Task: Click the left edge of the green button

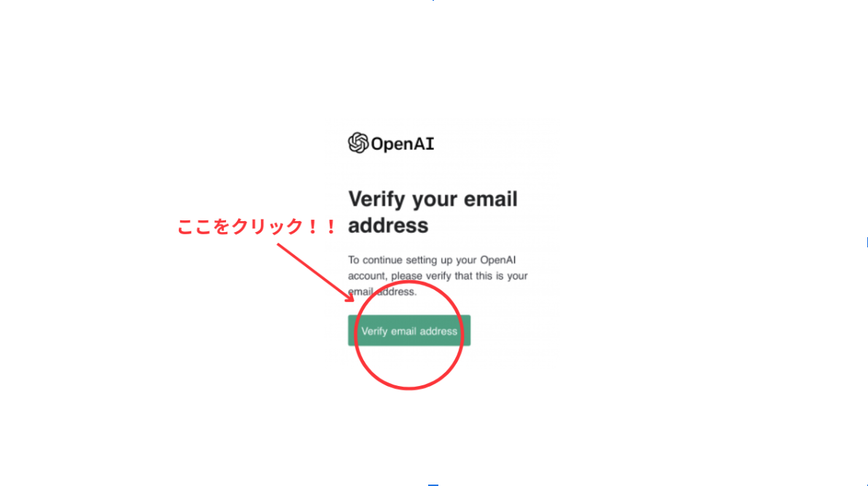Action: click(x=349, y=331)
